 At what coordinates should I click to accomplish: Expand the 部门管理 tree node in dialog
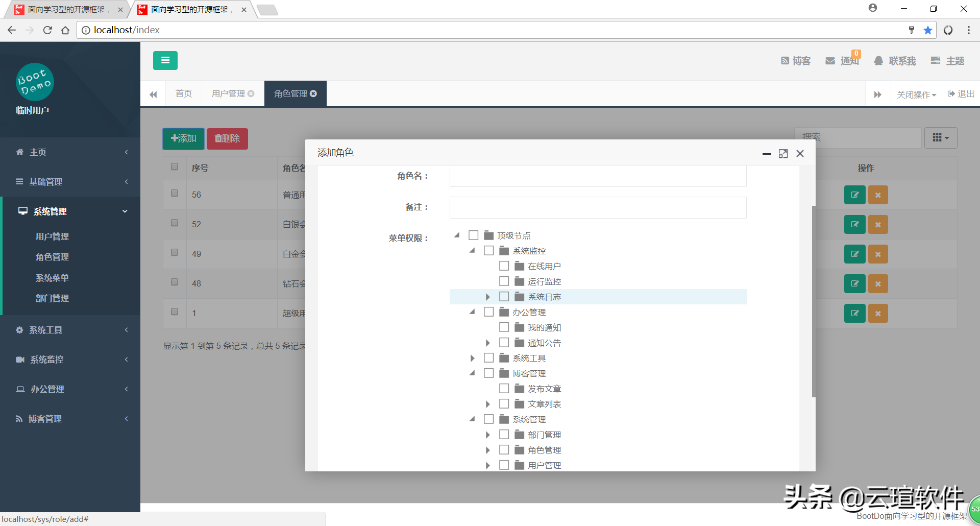click(487, 435)
